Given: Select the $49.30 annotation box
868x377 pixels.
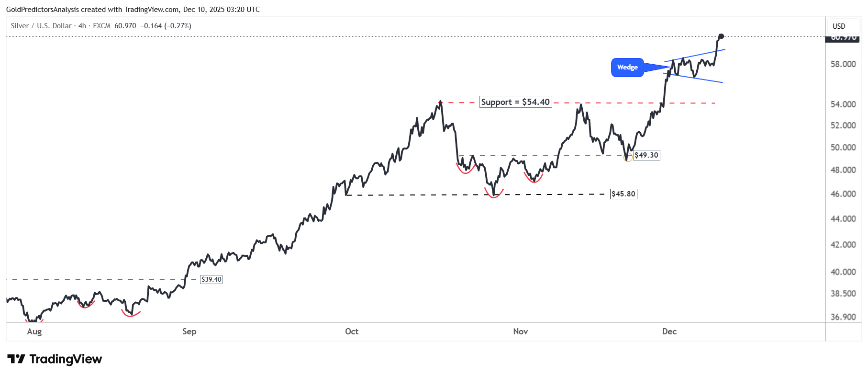Looking at the screenshot, I should (x=646, y=155).
